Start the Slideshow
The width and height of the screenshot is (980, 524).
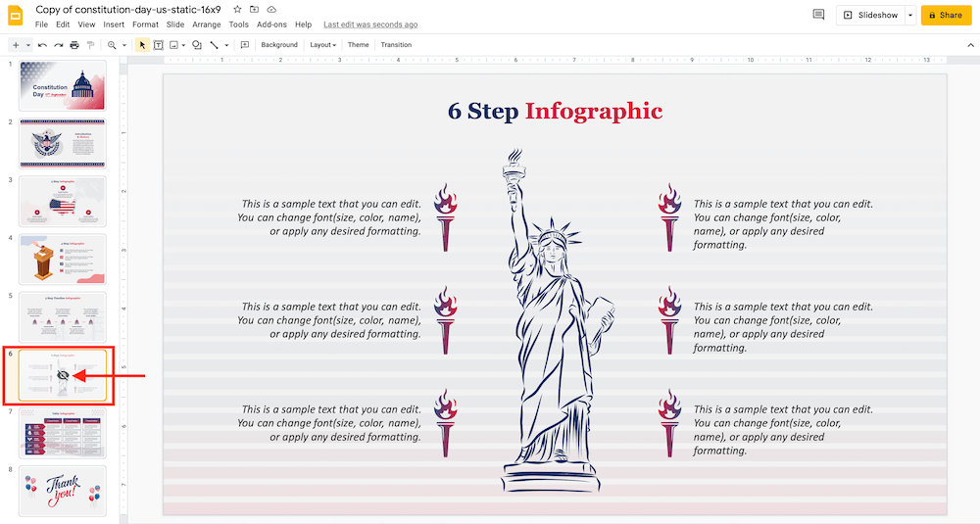870,15
